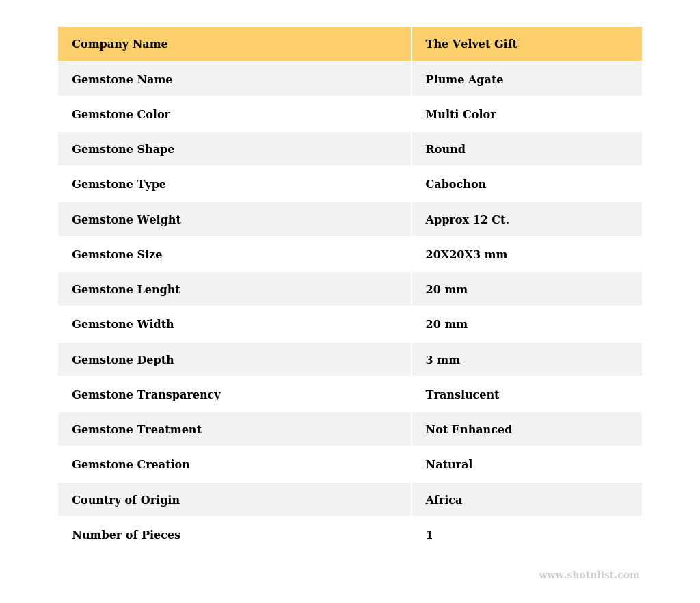Click the Gemstone Width label
This screenshot has width=700, height=603.
[123, 325]
